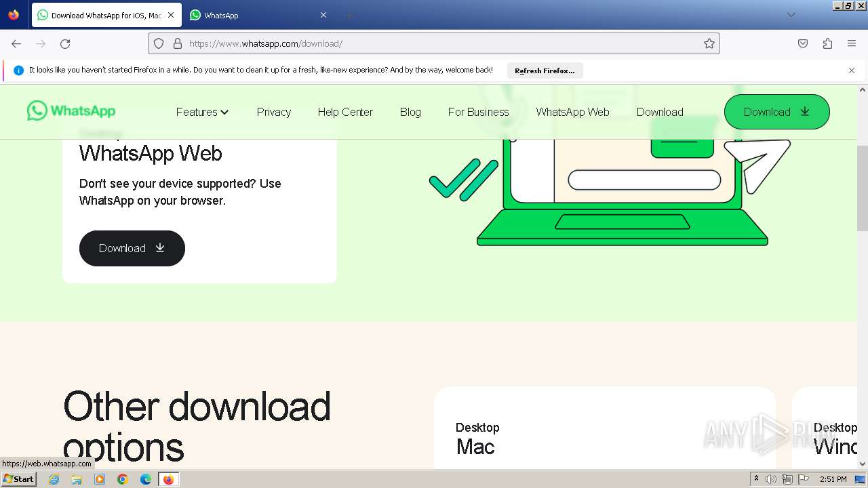868x488 pixels.
Task: Click the black Download button for WhatsApp Web
Action: (132, 248)
